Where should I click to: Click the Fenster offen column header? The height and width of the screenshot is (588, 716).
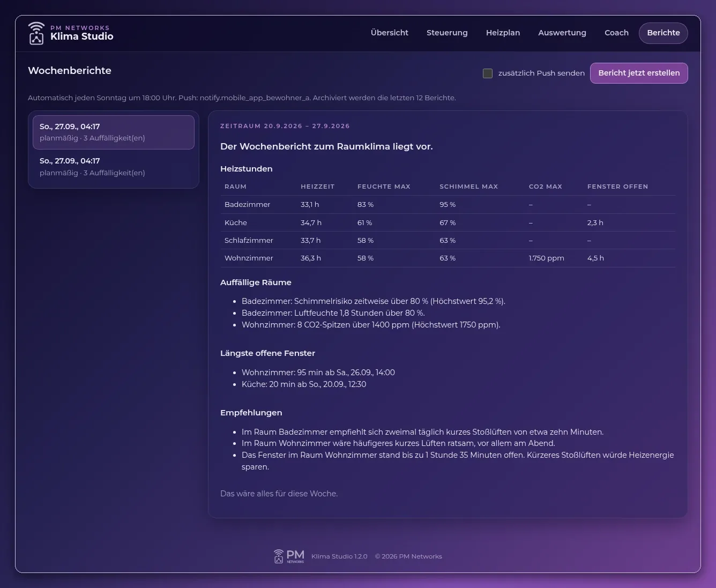point(617,187)
